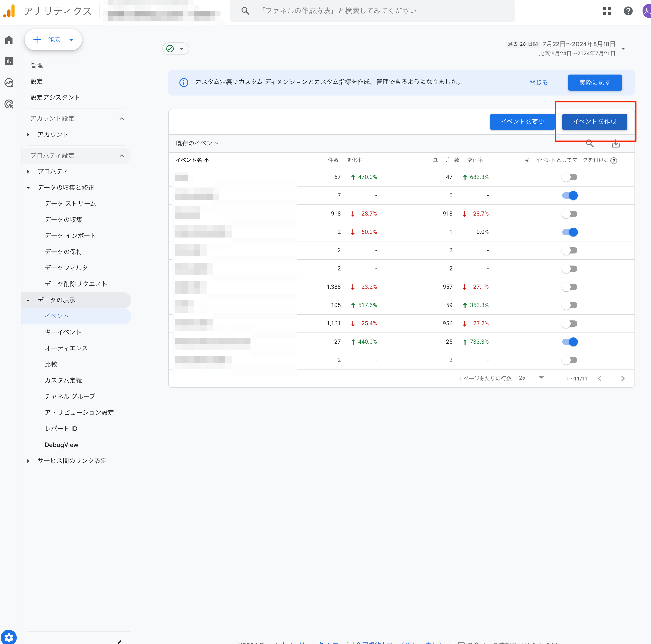
Task: Select レポート ID in sidebar
Action: click(61, 429)
